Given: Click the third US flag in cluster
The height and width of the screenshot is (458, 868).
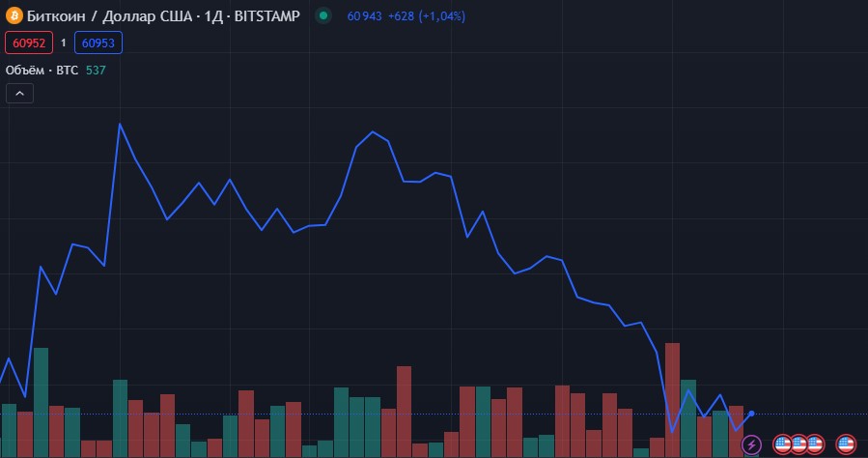Looking at the screenshot, I should click(815, 444).
